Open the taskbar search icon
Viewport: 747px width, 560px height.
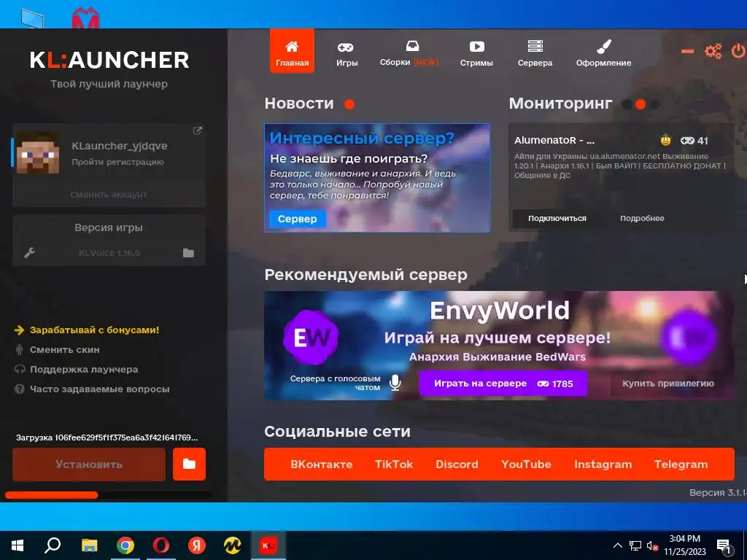pos(53,545)
